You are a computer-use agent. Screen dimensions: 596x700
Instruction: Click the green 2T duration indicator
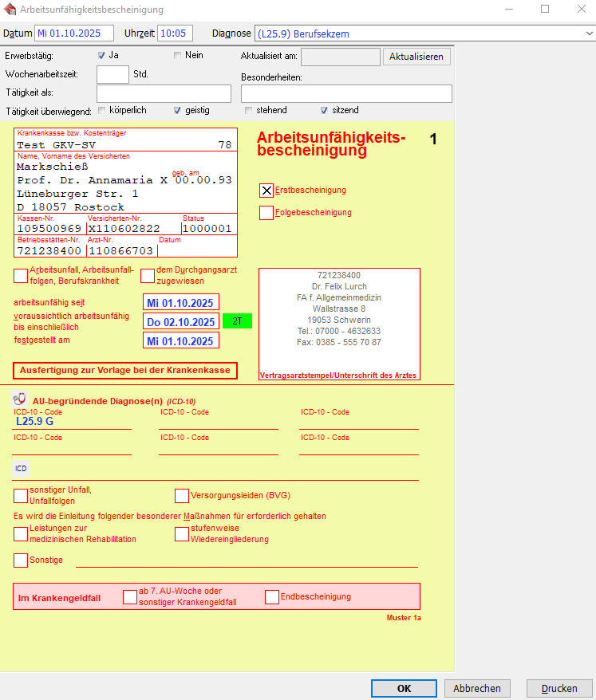pos(237,321)
